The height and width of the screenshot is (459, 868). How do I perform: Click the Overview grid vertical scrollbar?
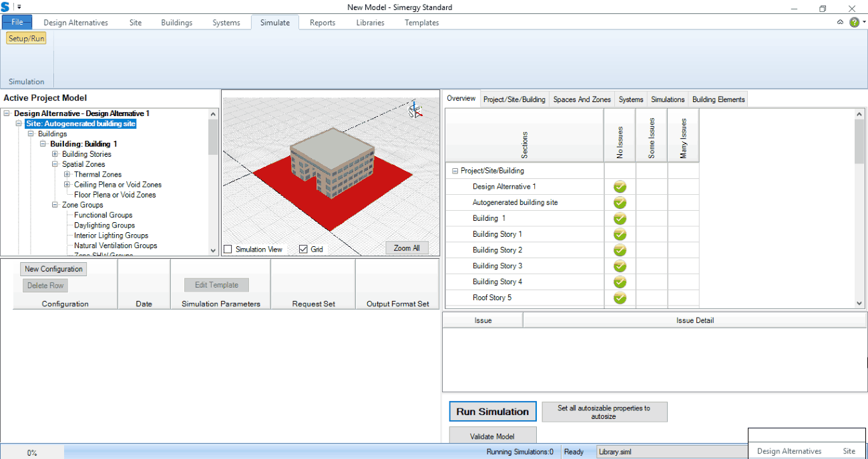(859, 208)
